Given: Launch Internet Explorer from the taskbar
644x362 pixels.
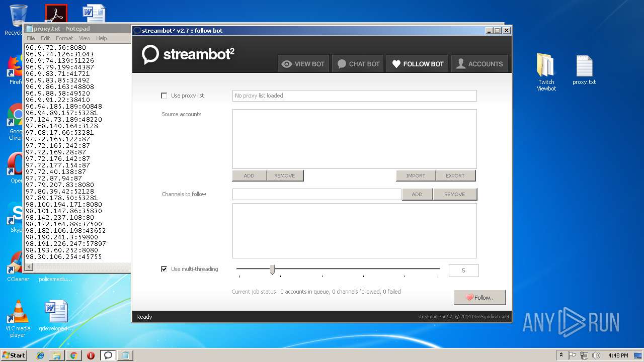Looking at the screenshot, I should click(x=40, y=355).
